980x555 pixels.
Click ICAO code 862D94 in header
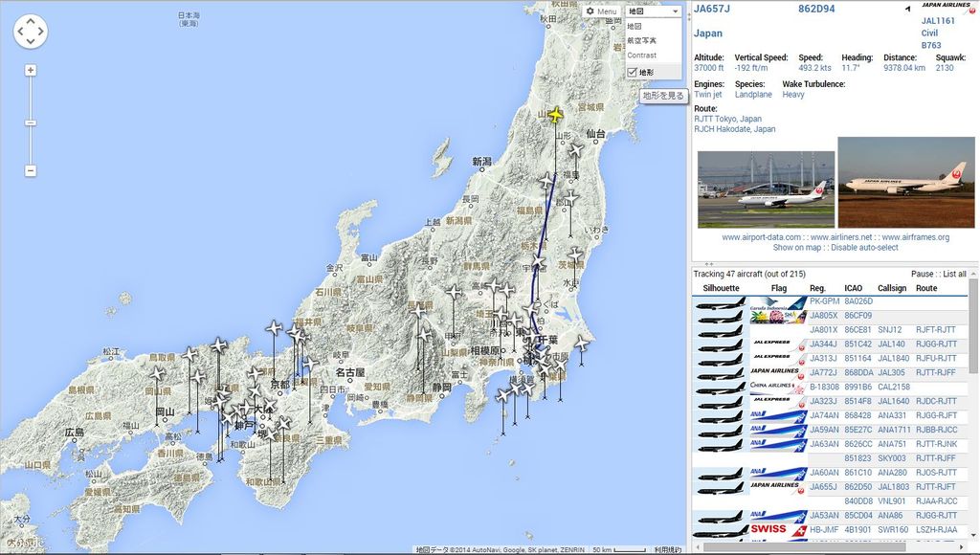pos(816,9)
